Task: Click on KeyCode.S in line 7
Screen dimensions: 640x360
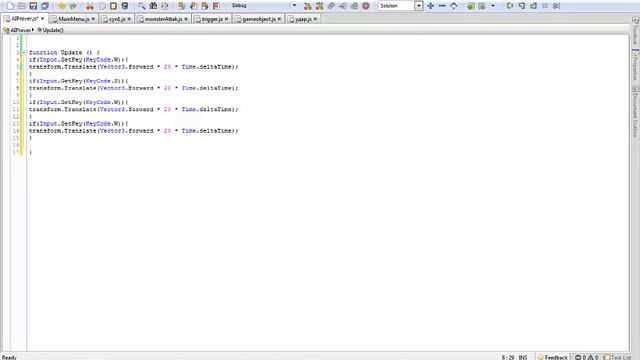Action: 102,81
